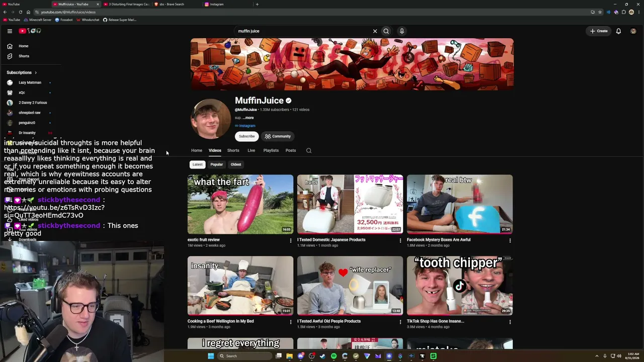Go to the browser home page
Image resolution: width=644 pixels, height=362 pixels.
coord(28,12)
